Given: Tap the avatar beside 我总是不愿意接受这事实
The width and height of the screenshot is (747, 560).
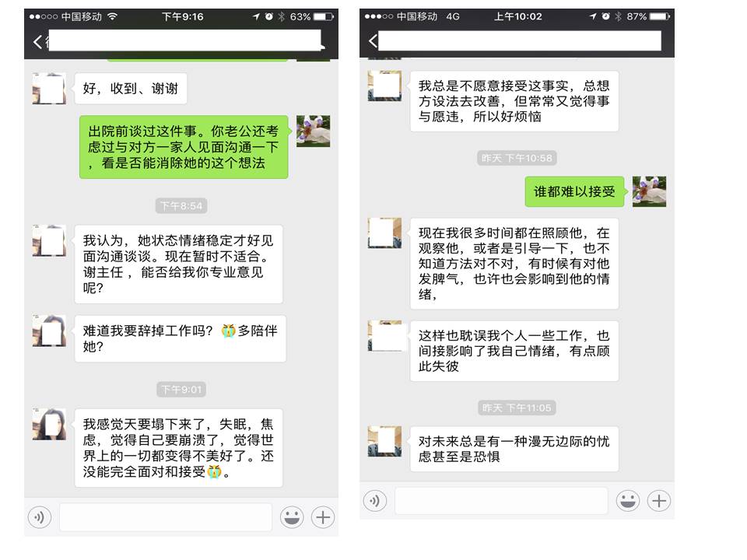Looking at the screenshot, I should click(x=384, y=86).
